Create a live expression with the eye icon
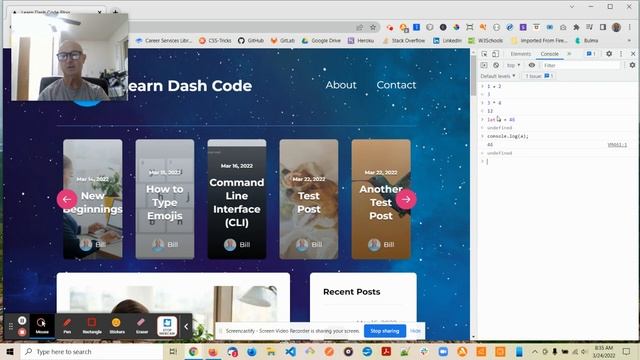Screen dimensions: 640x360 click(531, 65)
